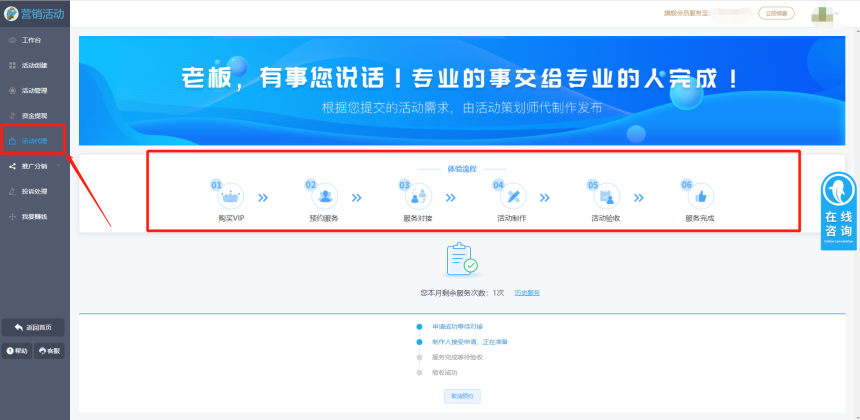This screenshot has width=860, height=420.
Task: Click the 服务完成 thumbs-up icon
Action: 699,196
